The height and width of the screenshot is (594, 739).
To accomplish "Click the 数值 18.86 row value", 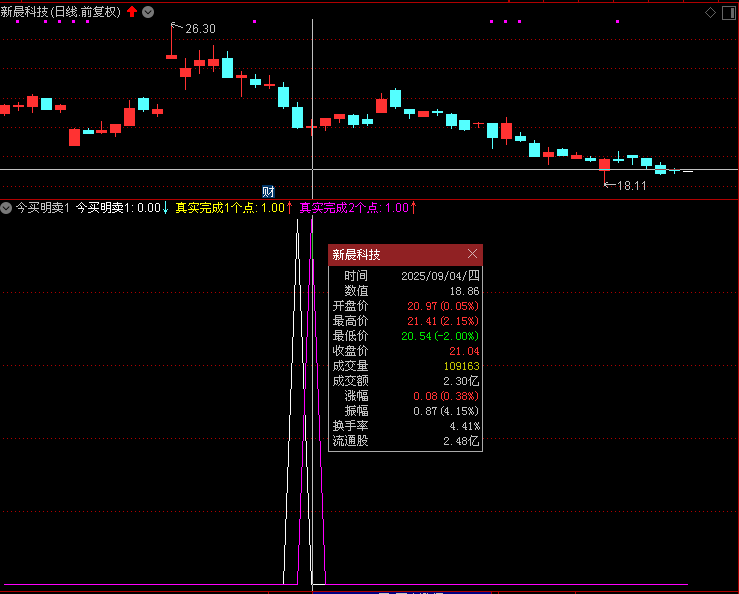I will (464, 291).
